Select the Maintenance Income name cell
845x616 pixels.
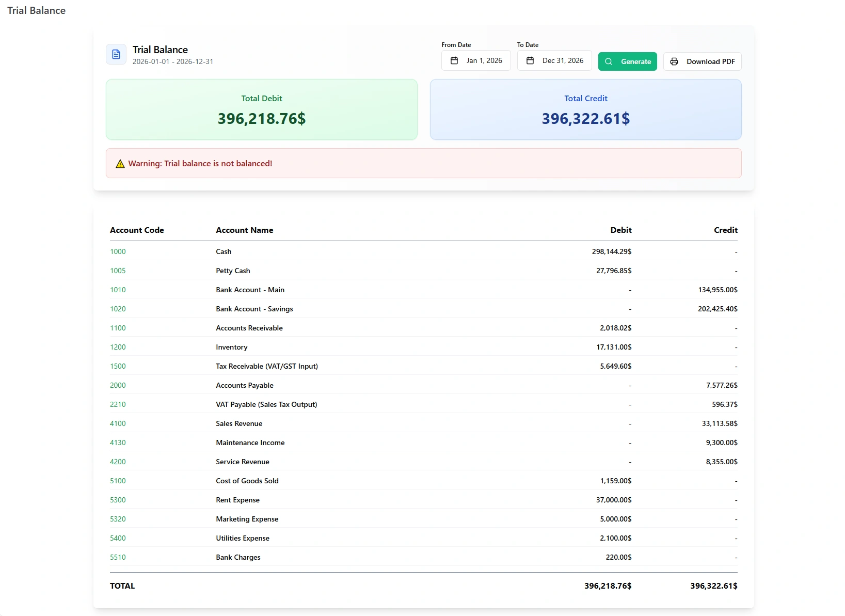tap(250, 443)
